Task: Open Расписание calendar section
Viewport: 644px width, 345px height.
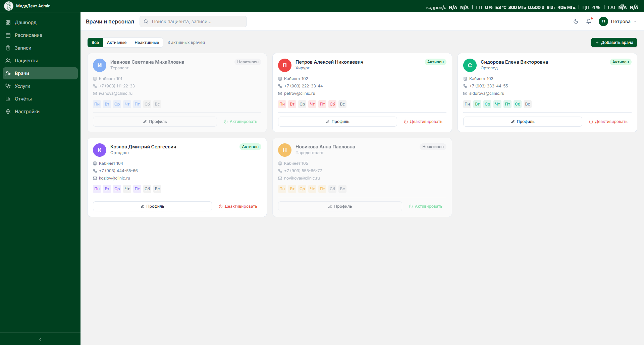Action: coord(40,35)
